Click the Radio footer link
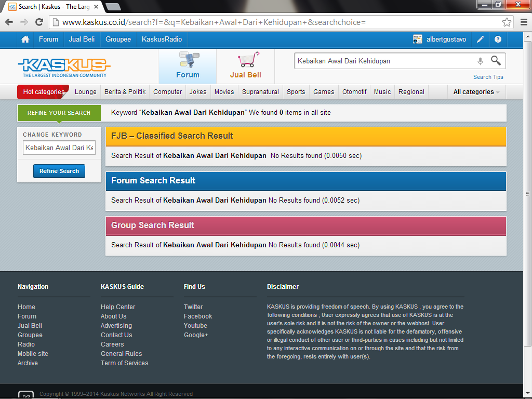The height and width of the screenshot is (399, 532). (26, 344)
